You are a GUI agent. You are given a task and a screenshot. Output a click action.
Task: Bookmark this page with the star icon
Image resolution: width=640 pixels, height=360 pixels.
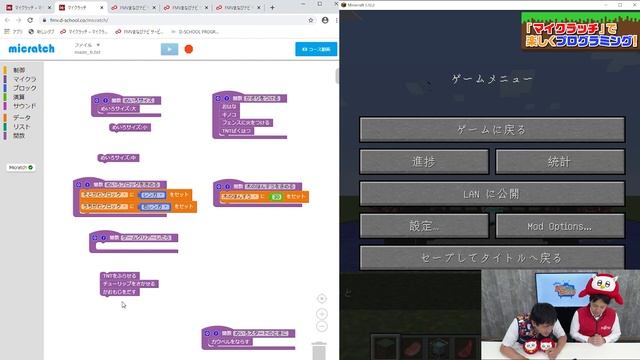(311, 20)
